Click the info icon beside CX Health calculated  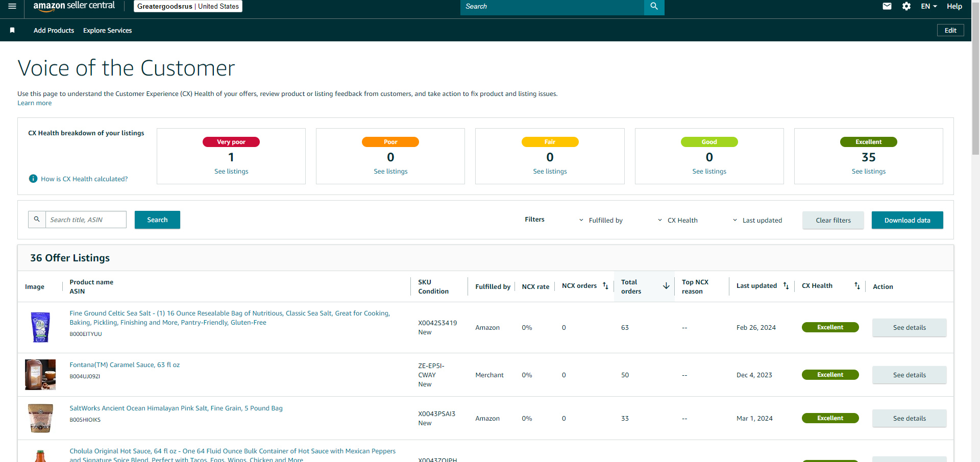[x=33, y=179]
